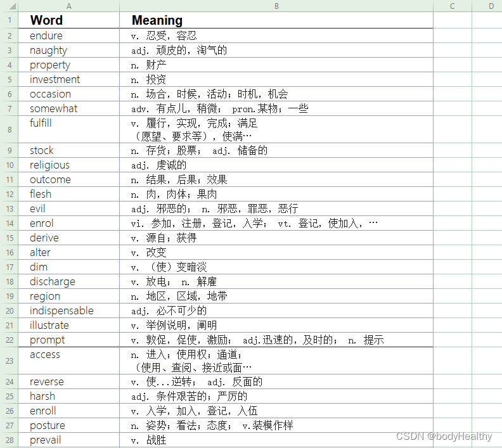Click the meaning cell 'adj. 顽皮的，淘气的'
502x448 pixels.
coord(276,50)
